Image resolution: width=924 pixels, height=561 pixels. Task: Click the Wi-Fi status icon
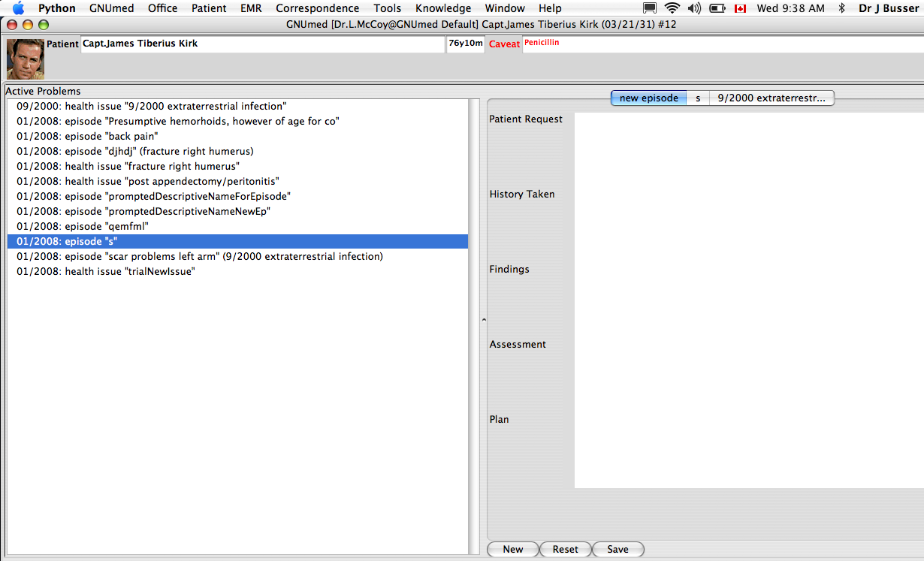pos(672,8)
